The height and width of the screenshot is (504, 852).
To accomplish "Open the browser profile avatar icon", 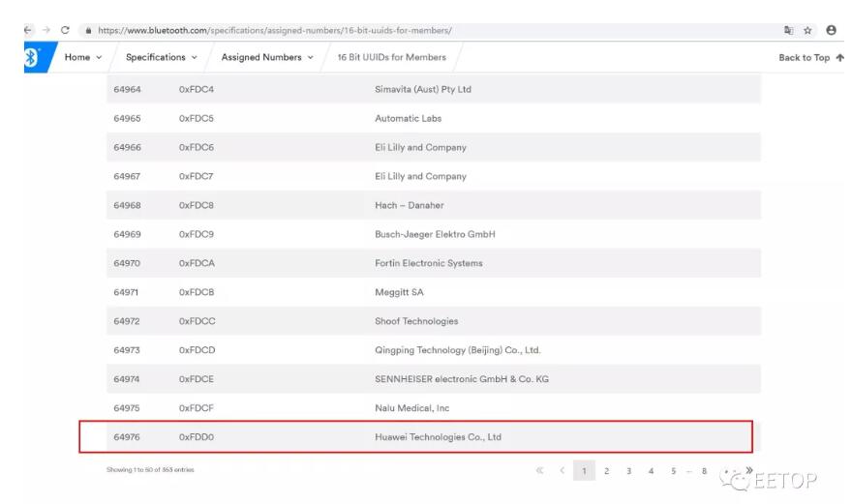I will click(832, 30).
